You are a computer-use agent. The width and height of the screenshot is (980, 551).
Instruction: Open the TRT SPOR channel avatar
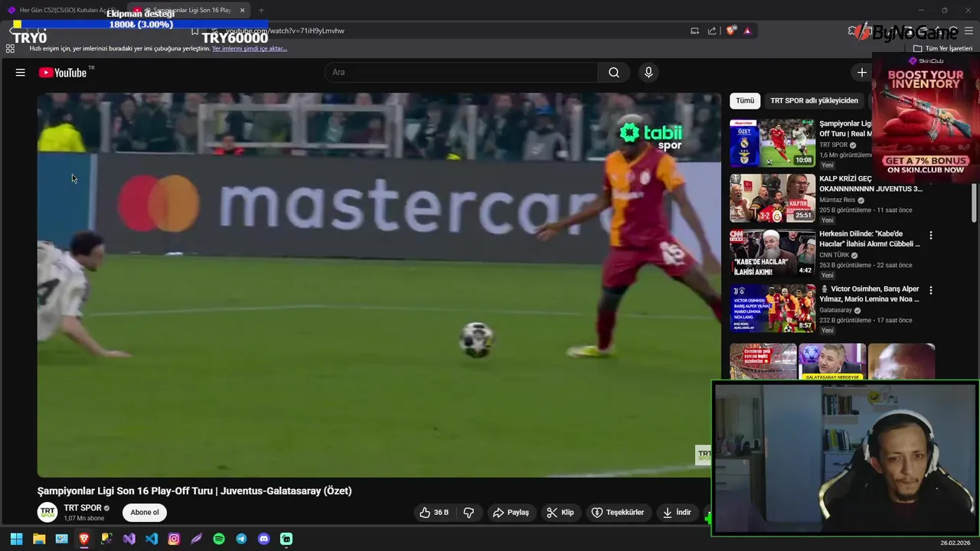point(47,513)
